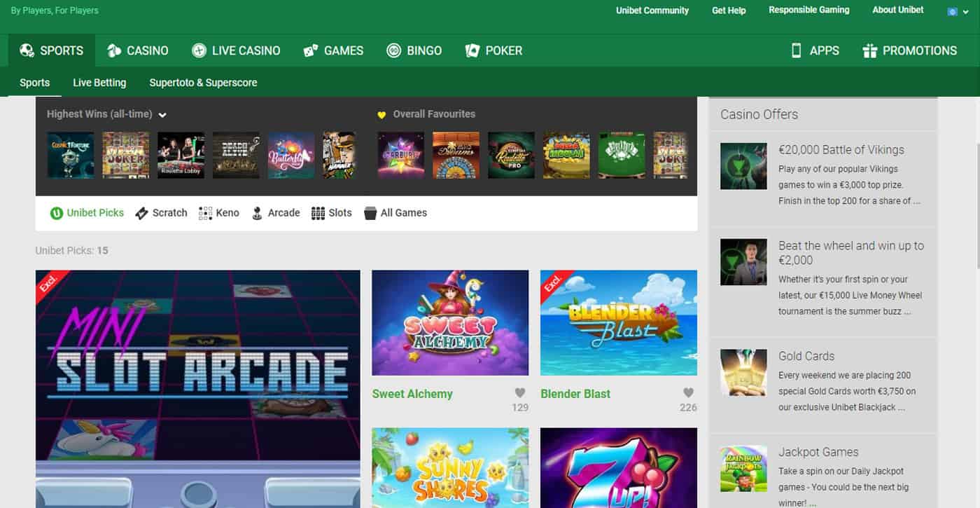
Task: Open the Starburst game in Overall Favourites
Action: click(x=401, y=155)
